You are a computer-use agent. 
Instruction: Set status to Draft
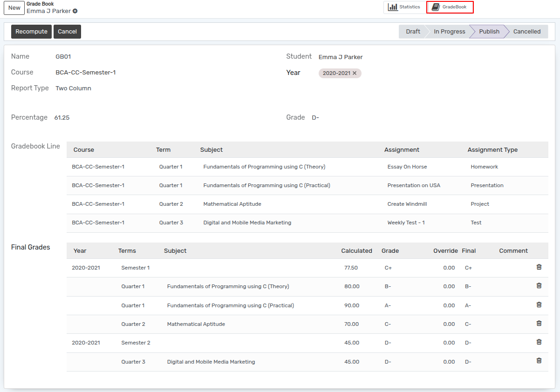pyautogui.click(x=412, y=32)
